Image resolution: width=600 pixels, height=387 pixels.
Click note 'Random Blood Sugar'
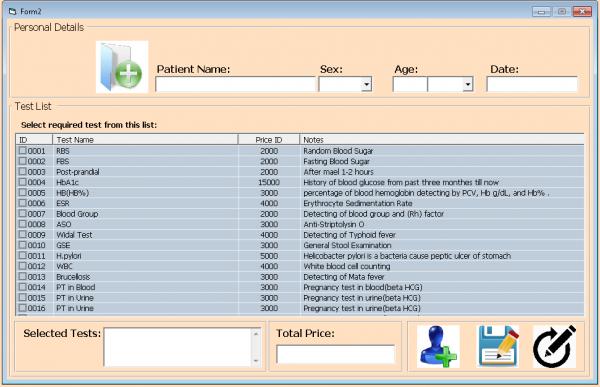click(x=338, y=151)
